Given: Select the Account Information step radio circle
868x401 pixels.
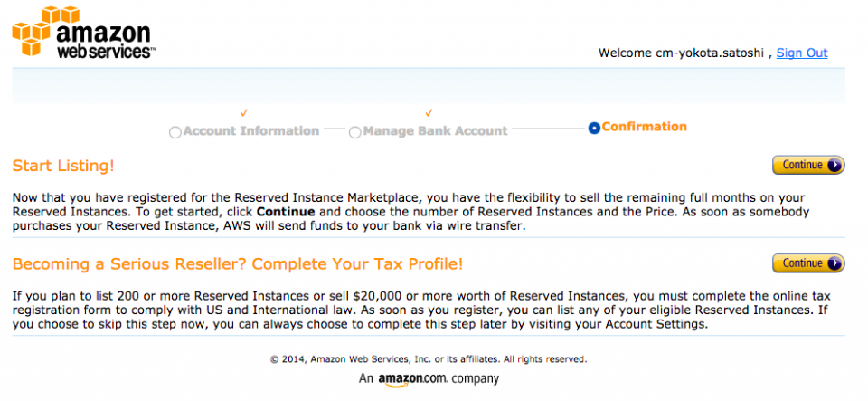Looking at the screenshot, I should click(175, 132).
